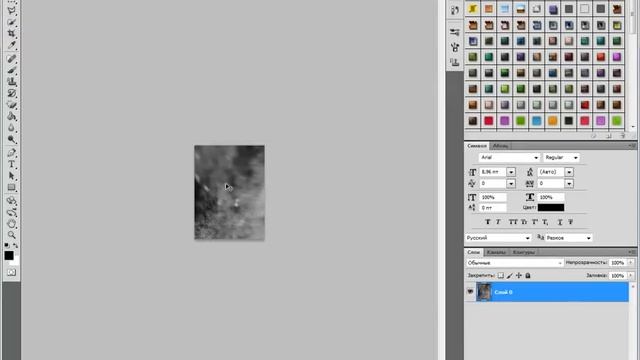Toggle All Caps text style
This screenshot has width=640, height=360.
click(x=513, y=222)
